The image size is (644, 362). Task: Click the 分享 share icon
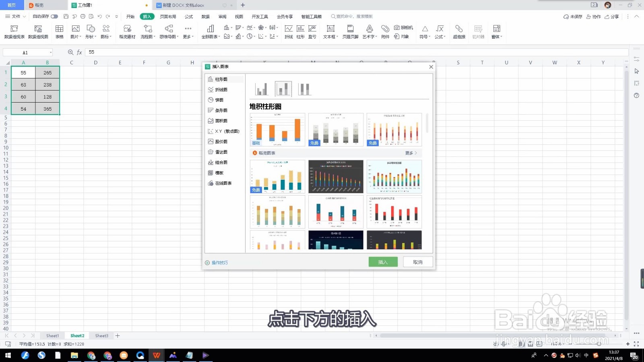(x=611, y=16)
